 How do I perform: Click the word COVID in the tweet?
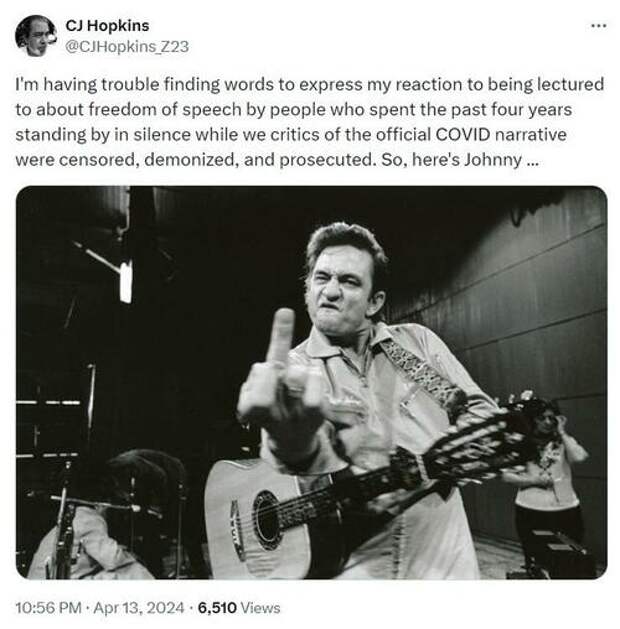coord(462,134)
